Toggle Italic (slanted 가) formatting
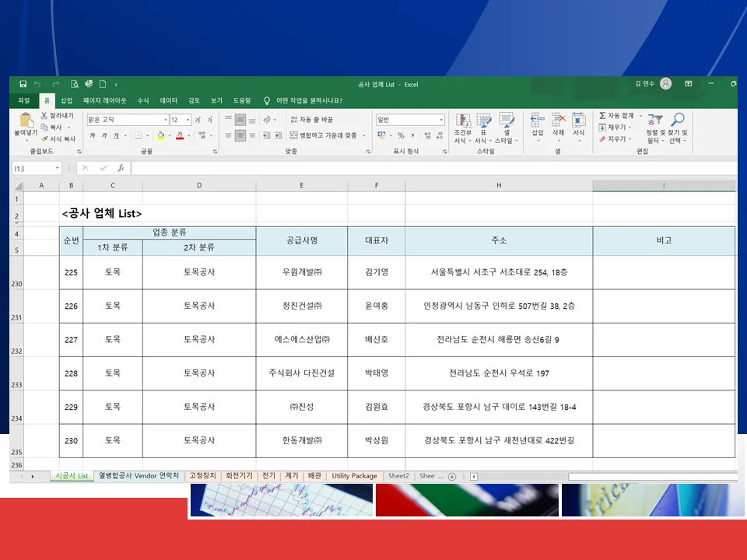 click(x=104, y=135)
